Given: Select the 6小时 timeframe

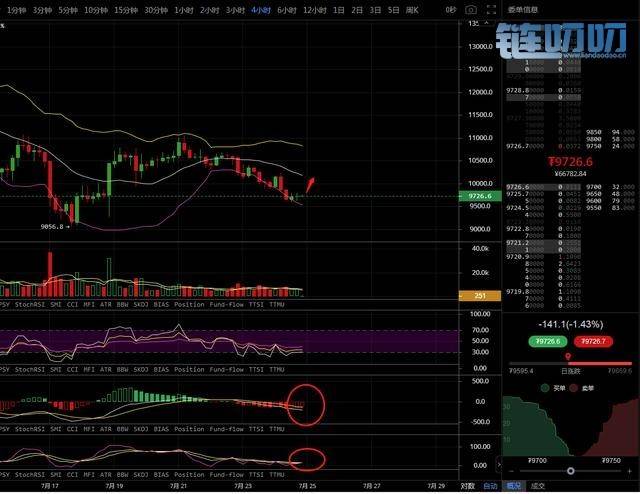Looking at the screenshot, I should (287, 10).
